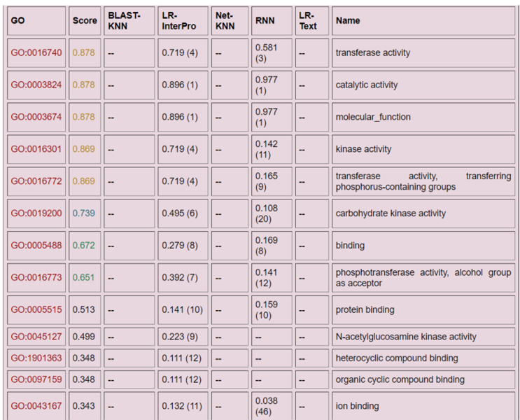Click the RNN column header

(265, 21)
